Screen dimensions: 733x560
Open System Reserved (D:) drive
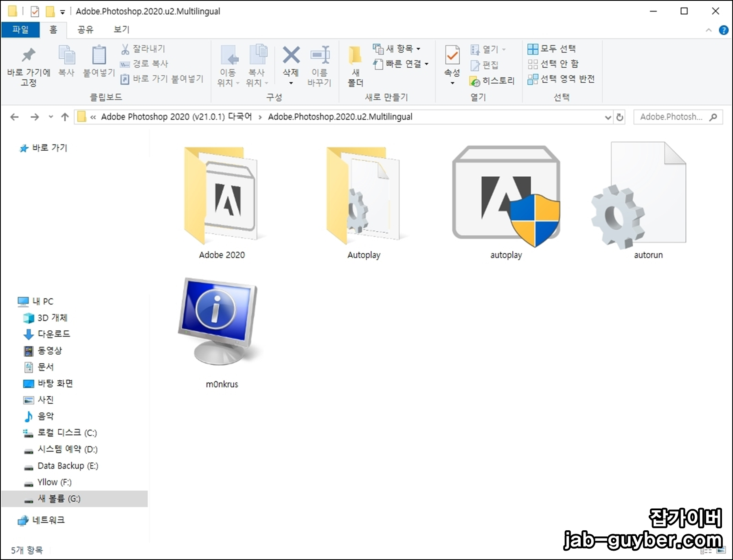[x=60, y=449]
